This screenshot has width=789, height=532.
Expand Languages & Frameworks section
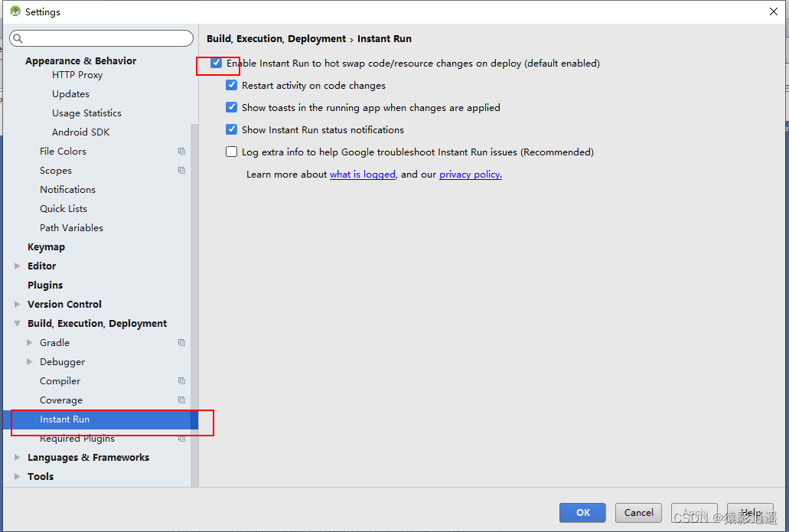(x=17, y=457)
